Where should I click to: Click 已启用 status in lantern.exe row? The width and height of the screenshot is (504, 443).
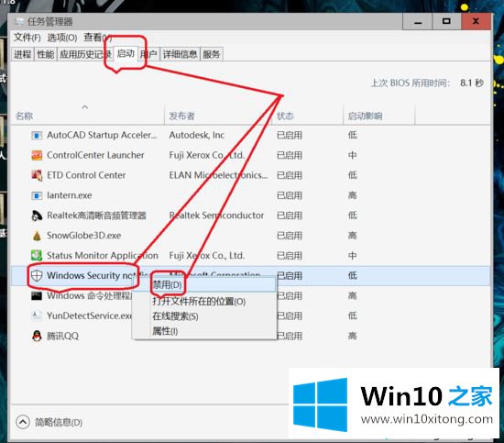click(290, 195)
